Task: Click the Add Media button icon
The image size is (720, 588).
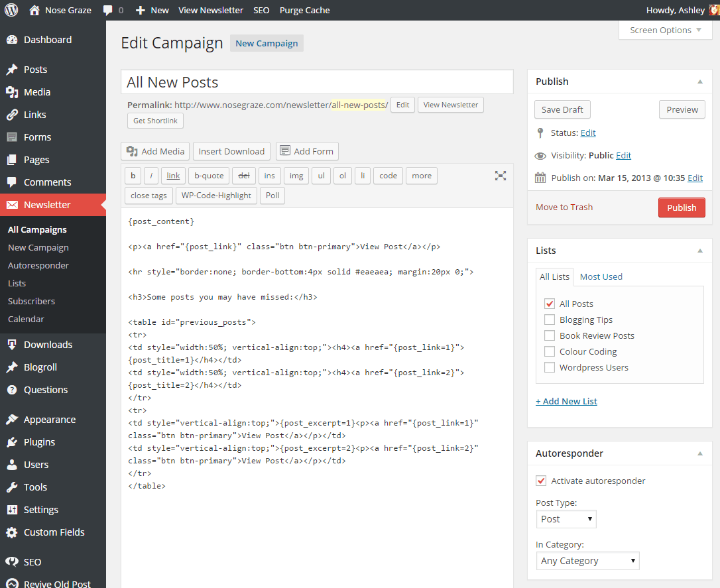Action: pos(132,151)
